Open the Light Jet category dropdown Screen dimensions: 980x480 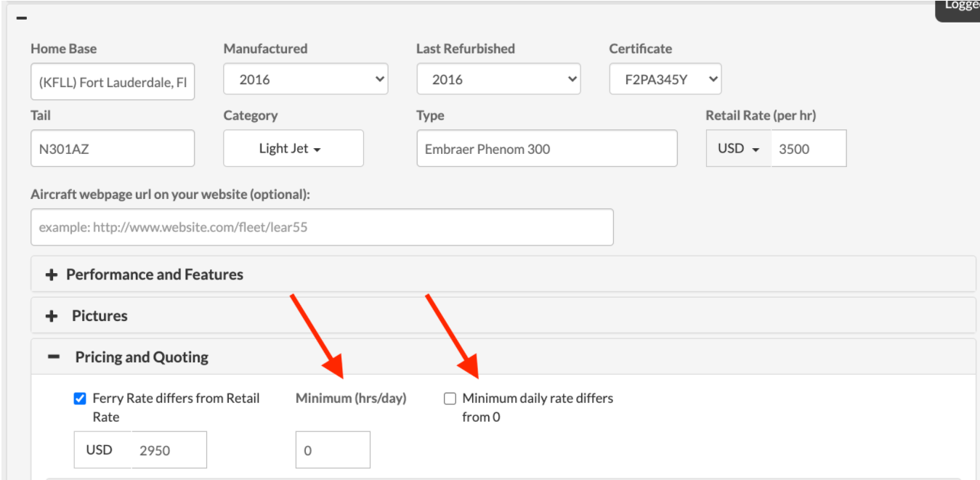click(293, 149)
